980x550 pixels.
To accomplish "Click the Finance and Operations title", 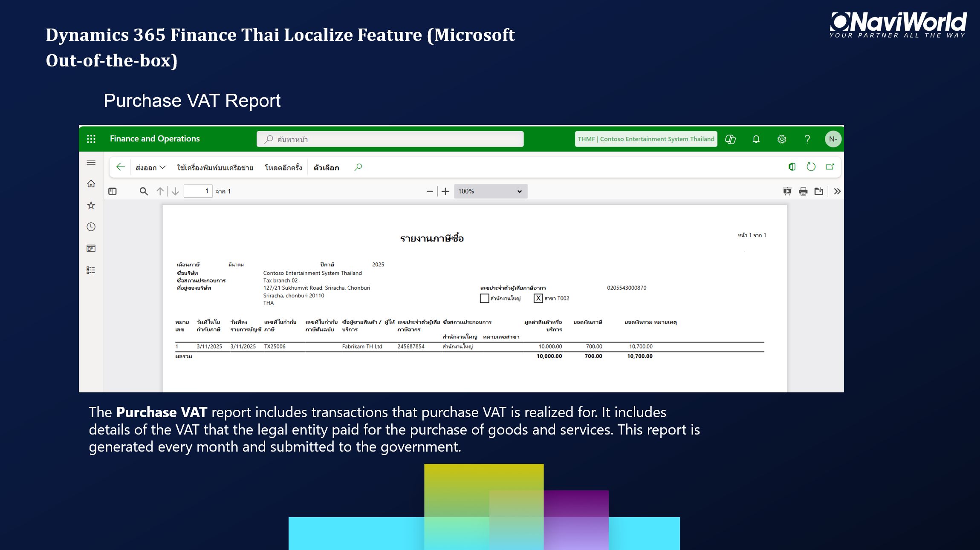I will [x=155, y=139].
